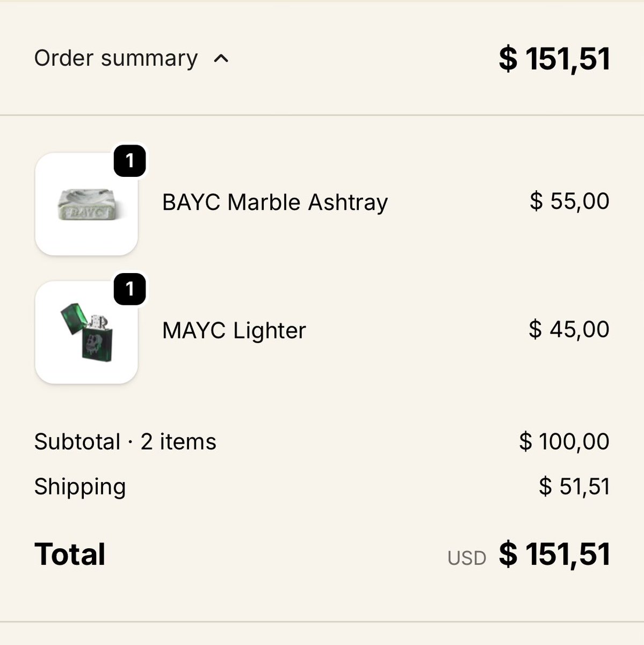Screen dimensions: 644x645
Task: Open the BAYC Marble Ashtray product name
Action: pos(274,203)
